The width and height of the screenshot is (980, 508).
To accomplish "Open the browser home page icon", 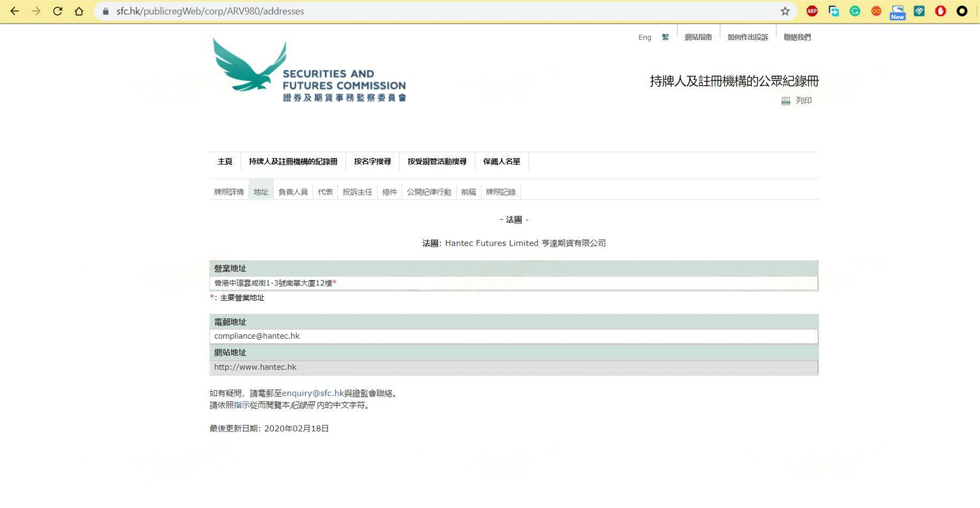I will pyautogui.click(x=79, y=11).
